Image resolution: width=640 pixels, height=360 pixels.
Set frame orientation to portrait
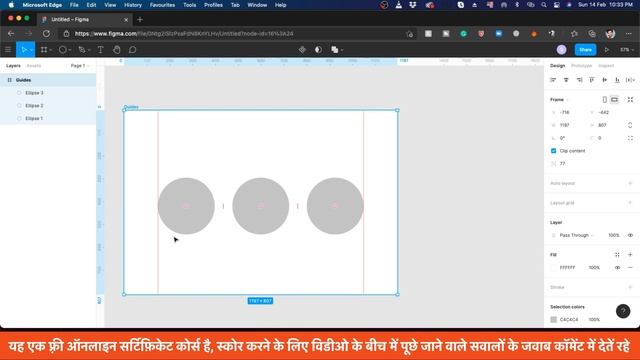[x=604, y=100]
